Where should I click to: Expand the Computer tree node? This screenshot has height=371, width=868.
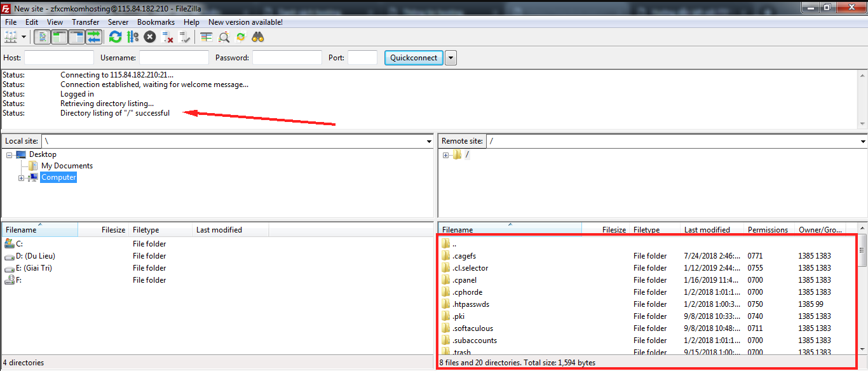22,178
